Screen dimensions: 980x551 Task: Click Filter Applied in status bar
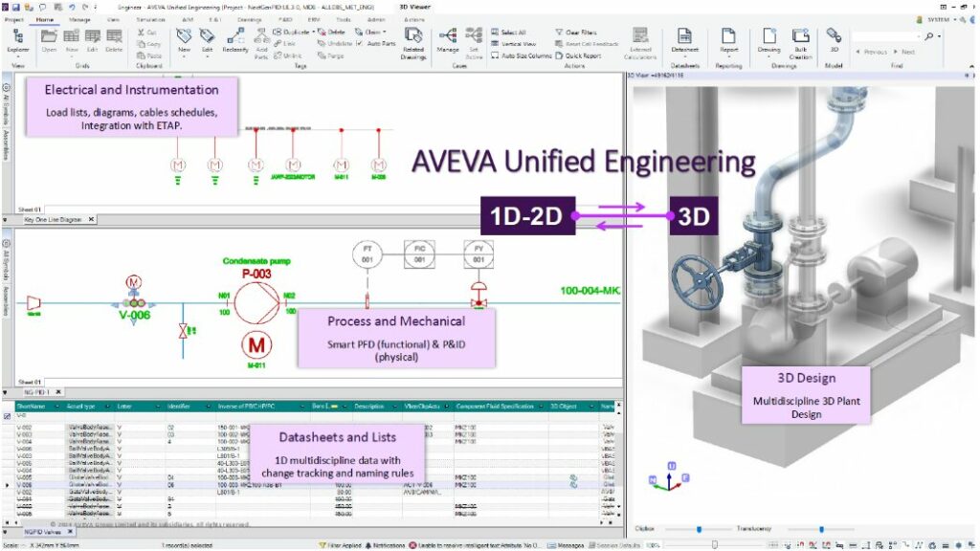(x=341, y=545)
